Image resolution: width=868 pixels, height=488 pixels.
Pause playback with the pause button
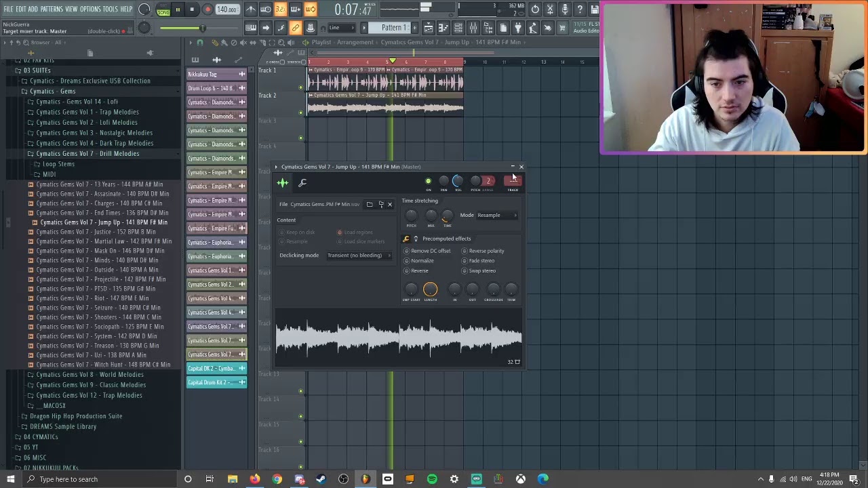(x=178, y=9)
